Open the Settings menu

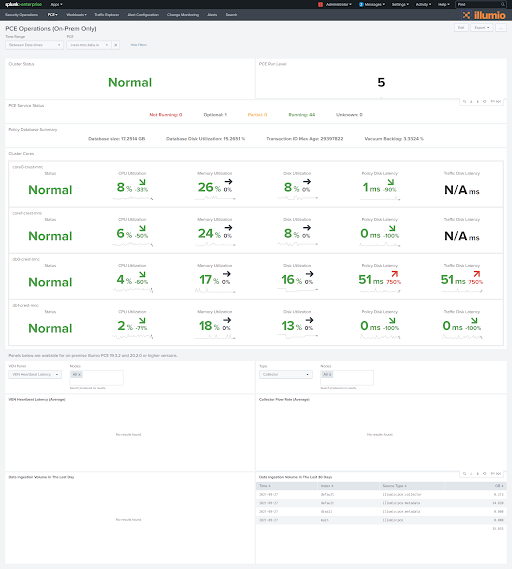tap(400, 4)
